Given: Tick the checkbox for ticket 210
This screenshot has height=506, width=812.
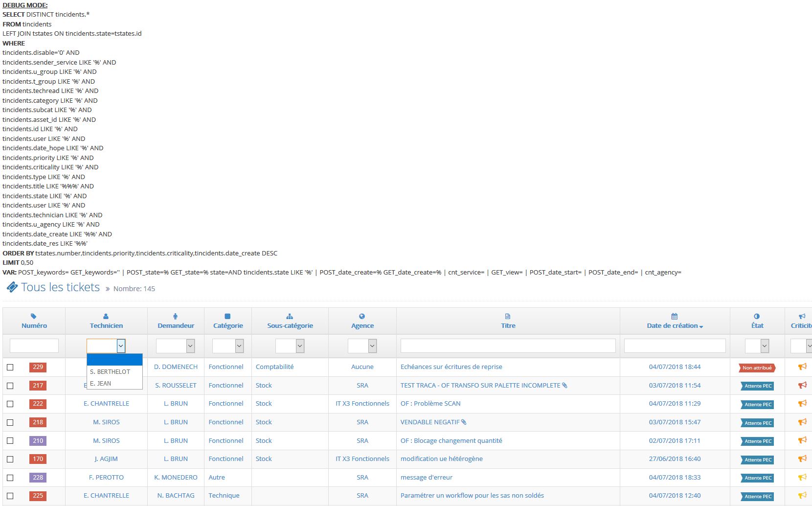Looking at the screenshot, I should (x=10, y=441).
